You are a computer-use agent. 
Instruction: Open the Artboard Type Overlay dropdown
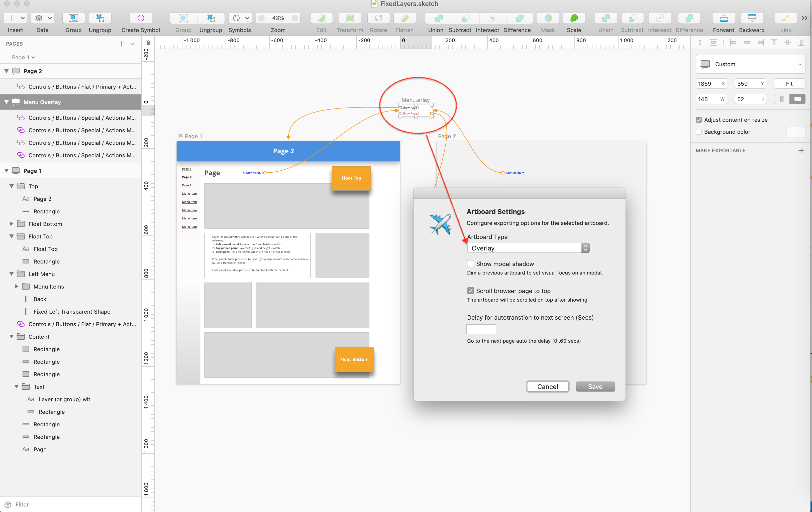(x=528, y=248)
